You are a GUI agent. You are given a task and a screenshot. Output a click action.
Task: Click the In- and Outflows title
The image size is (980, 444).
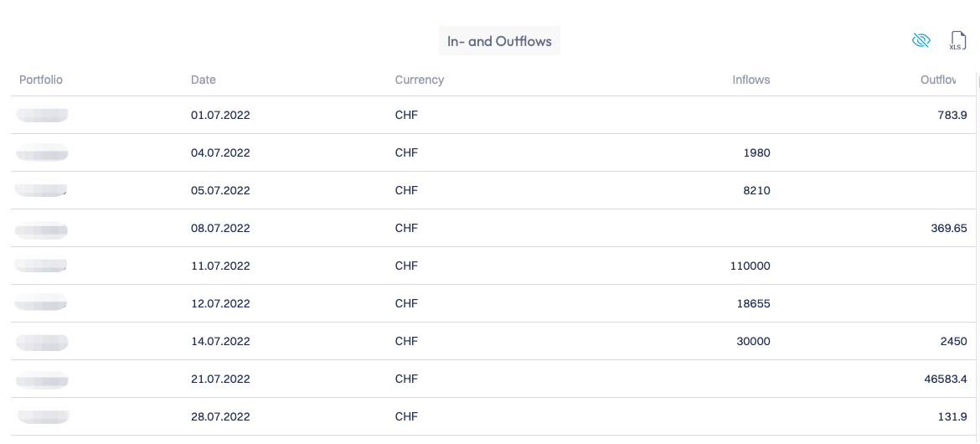(499, 41)
